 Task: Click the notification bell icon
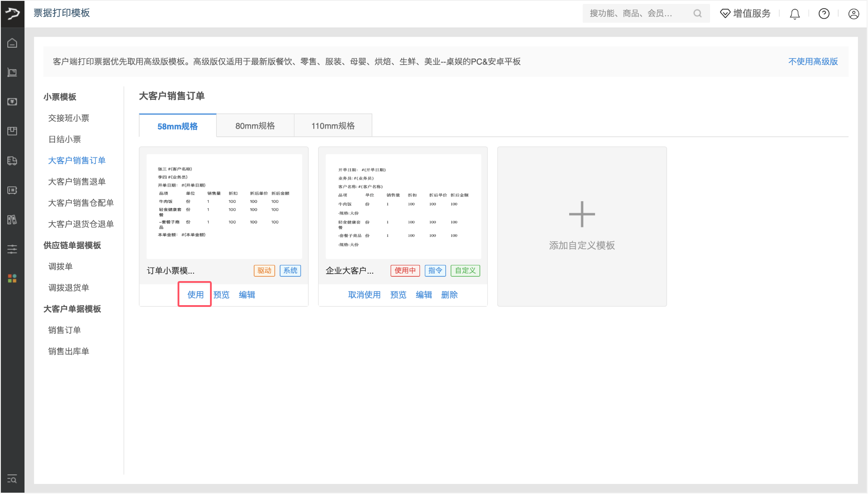click(794, 14)
